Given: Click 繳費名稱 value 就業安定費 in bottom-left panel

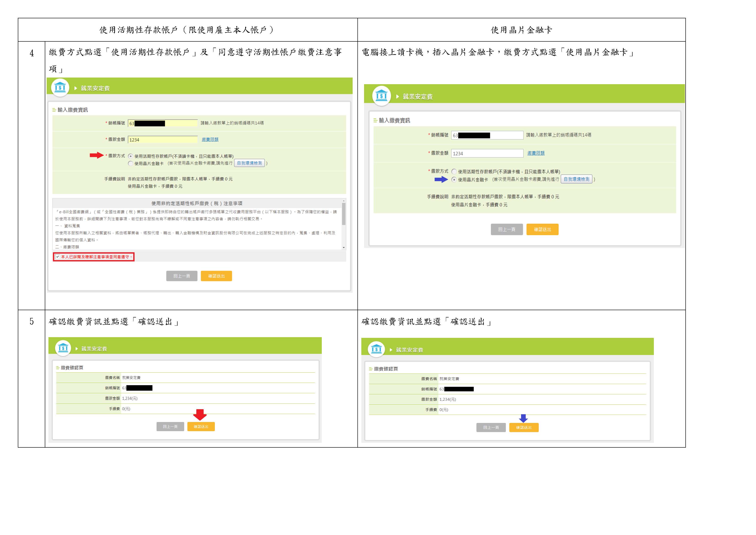Looking at the screenshot, I should (x=131, y=378).
